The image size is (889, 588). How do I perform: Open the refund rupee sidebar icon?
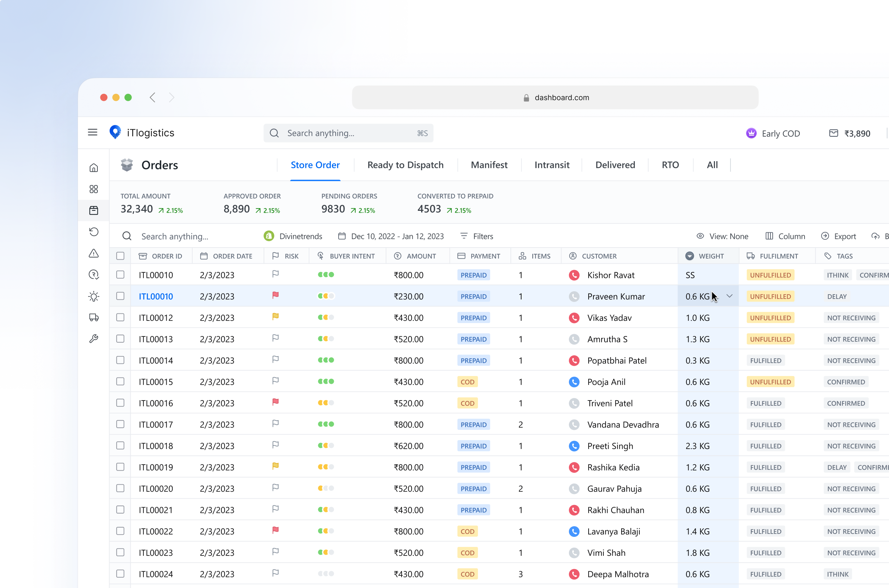94,275
